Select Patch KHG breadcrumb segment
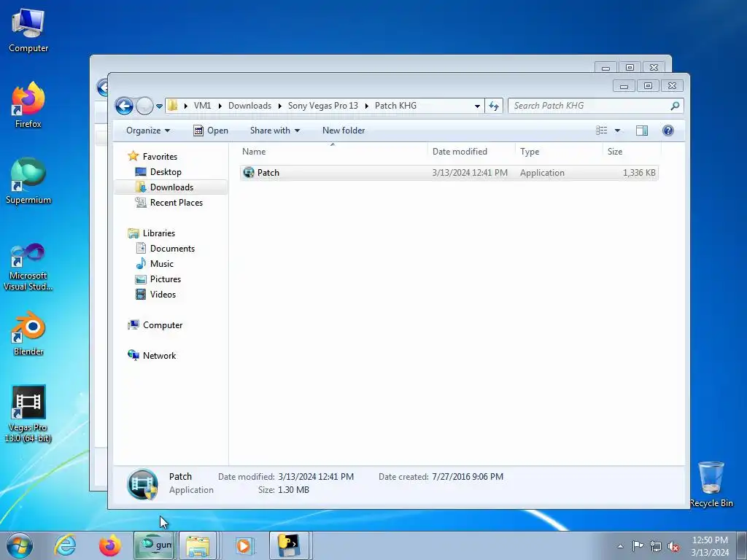 [x=395, y=106]
